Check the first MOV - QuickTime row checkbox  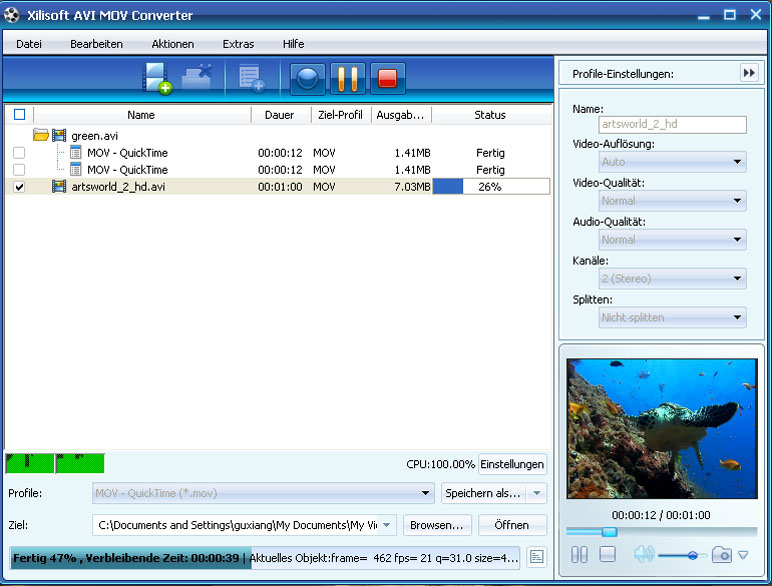(x=19, y=153)
